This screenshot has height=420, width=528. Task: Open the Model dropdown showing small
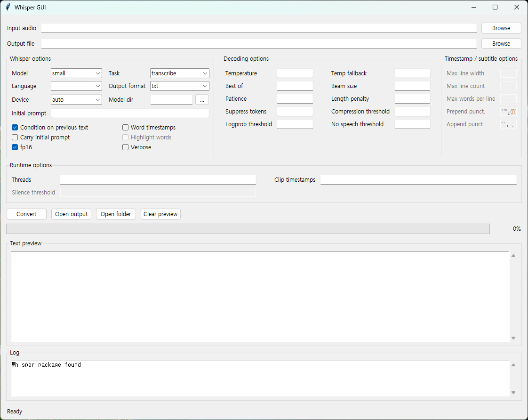coord(76,73)
